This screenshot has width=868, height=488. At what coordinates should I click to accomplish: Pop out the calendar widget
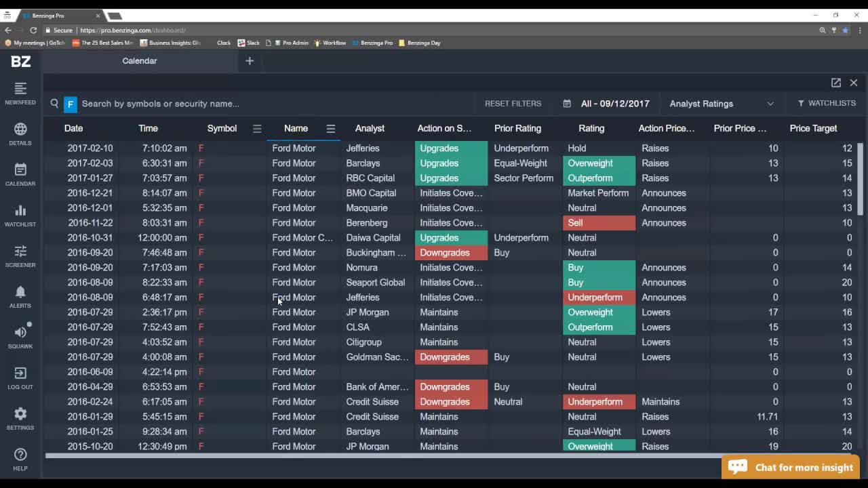[836, 83]
